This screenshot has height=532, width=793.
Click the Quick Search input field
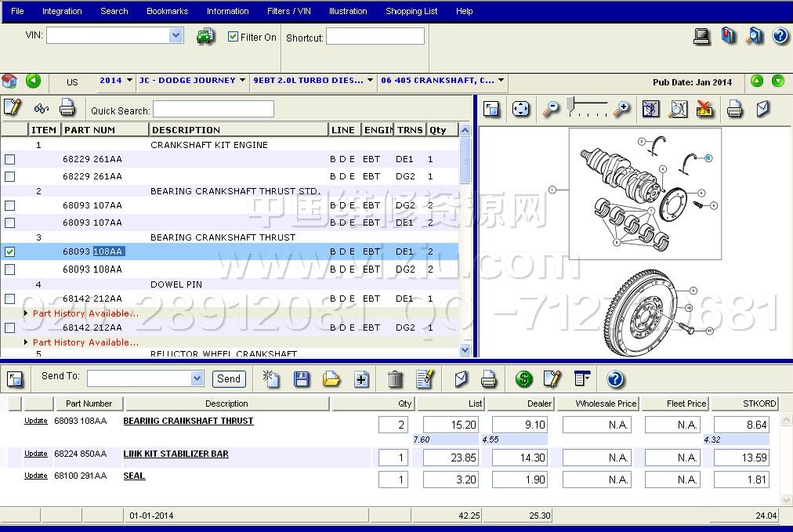[x=213, y=110]
